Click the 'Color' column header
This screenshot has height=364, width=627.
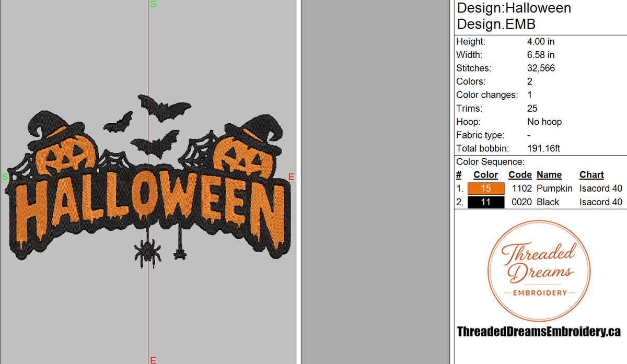[486, 175]
